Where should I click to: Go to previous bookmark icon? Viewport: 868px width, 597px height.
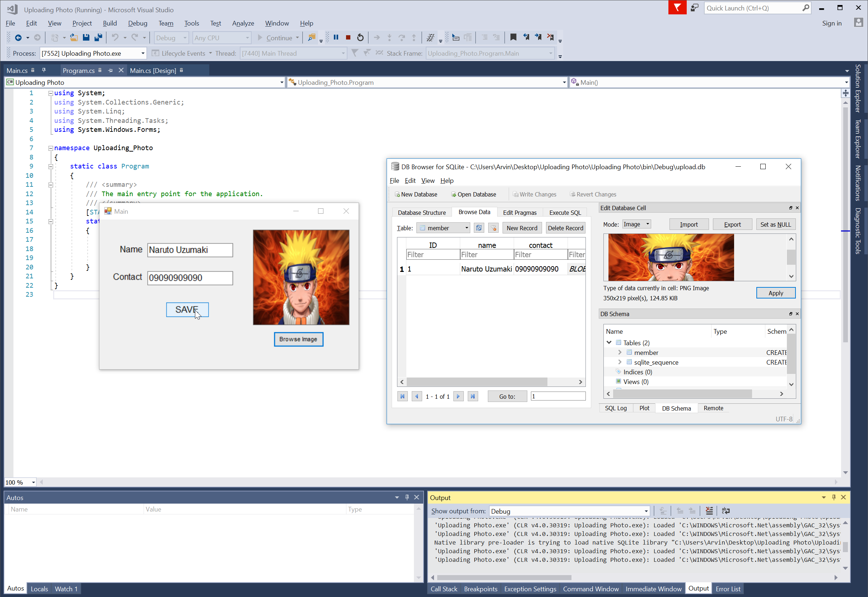526,37
